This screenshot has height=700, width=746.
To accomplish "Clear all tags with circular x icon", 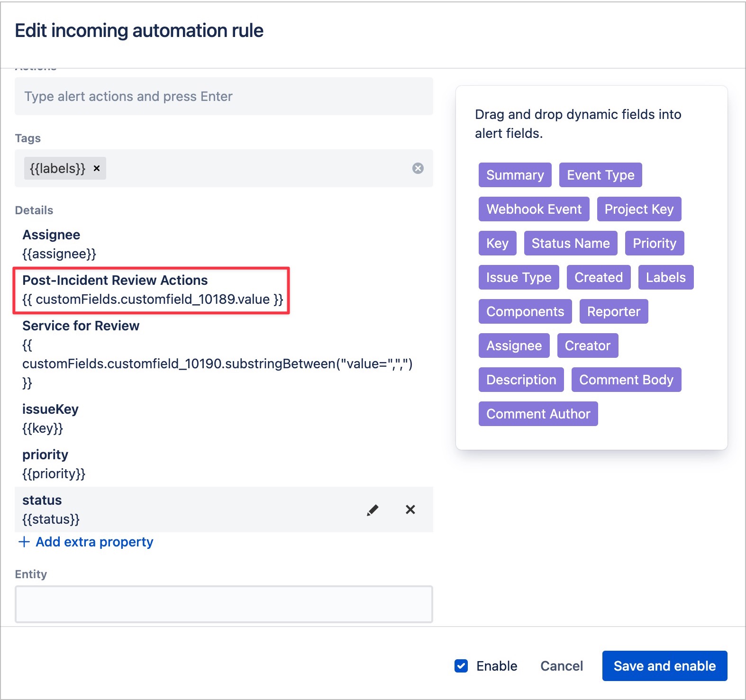I will click(418, 168).
